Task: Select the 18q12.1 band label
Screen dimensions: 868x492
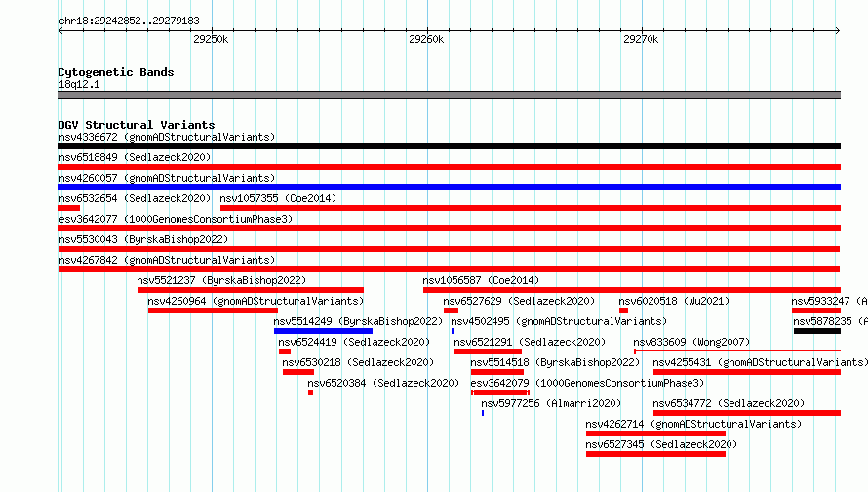Action: click(79, 84)
